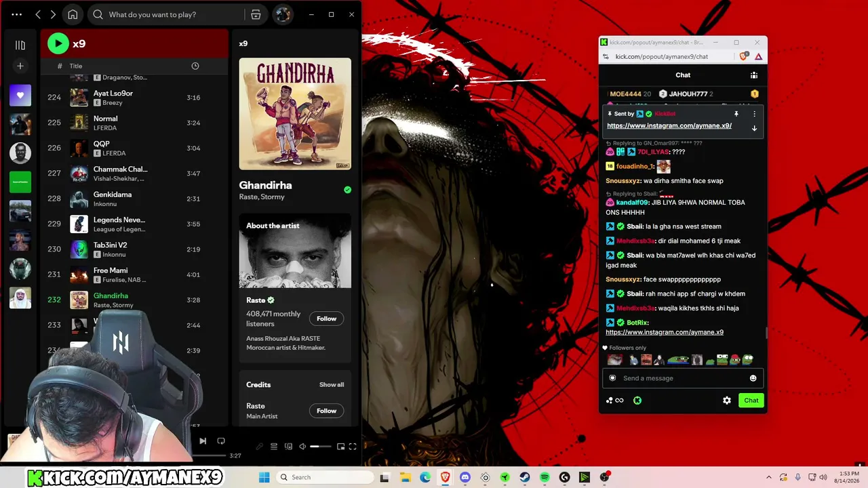
Task: Follow Raste in Credits section
Action: point(326,411)
